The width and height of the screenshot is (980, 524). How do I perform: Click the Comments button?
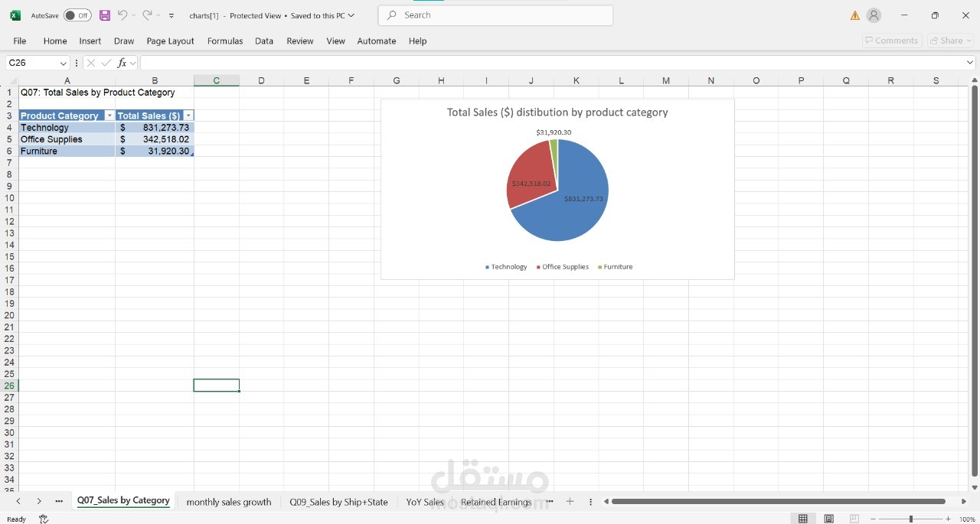[892, 41]
